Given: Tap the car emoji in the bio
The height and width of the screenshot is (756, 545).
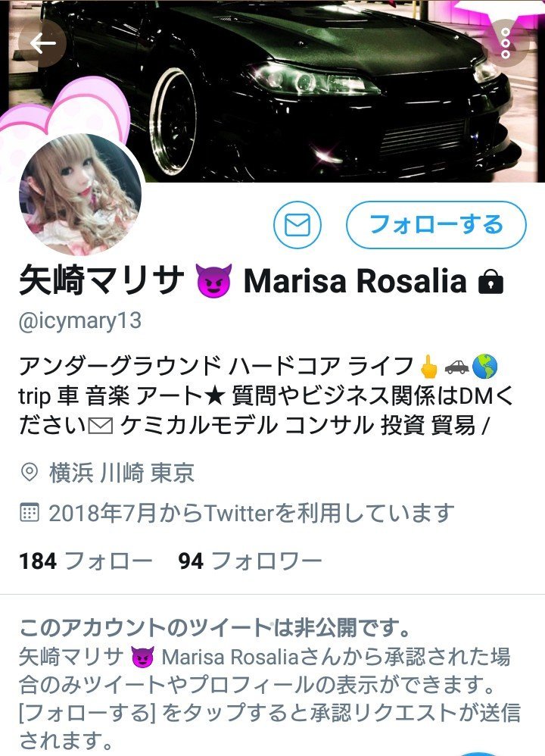Looking at the screenshot, I should coord(456,367).
